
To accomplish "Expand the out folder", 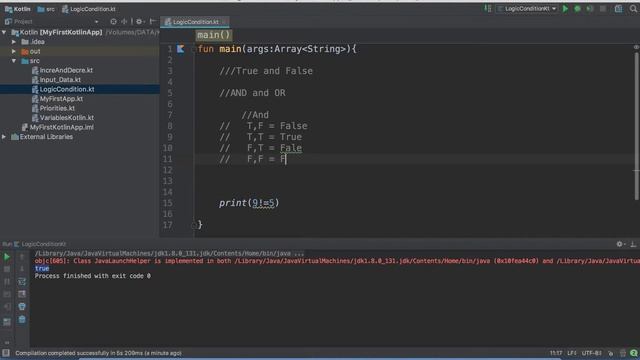I will click(x=14, y=51).
